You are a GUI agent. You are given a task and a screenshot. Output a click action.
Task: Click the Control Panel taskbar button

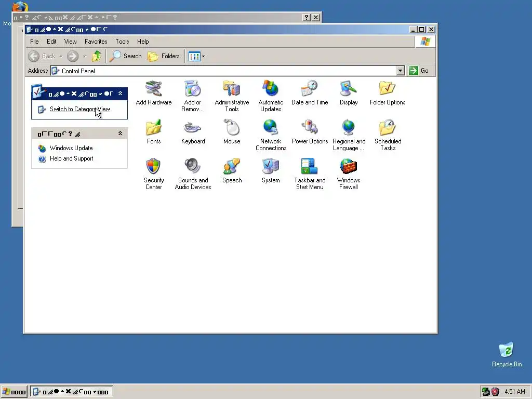tap(72, 392)
